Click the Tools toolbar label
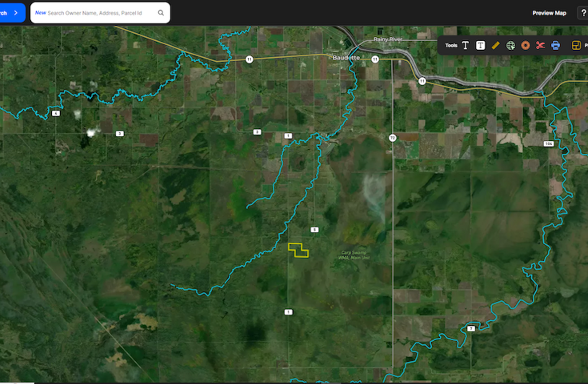 coord(451,45)
